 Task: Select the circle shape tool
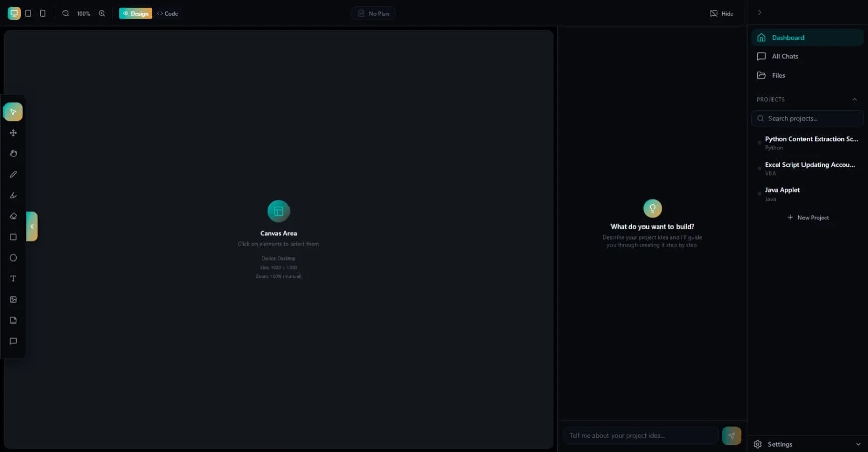point(13,257)
